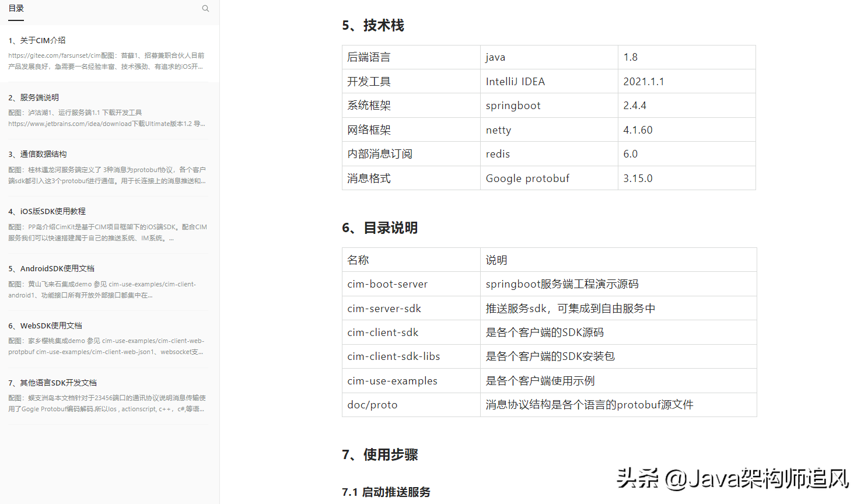864x504 pixels.
Task: Click the cim-boot-server cell
Action: [x=411, y=284]
